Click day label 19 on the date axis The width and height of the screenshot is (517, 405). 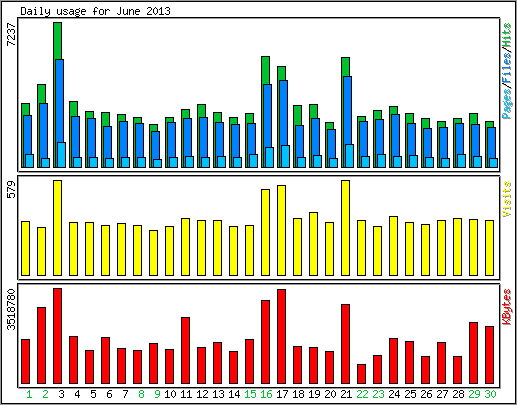tap(314, 394)
